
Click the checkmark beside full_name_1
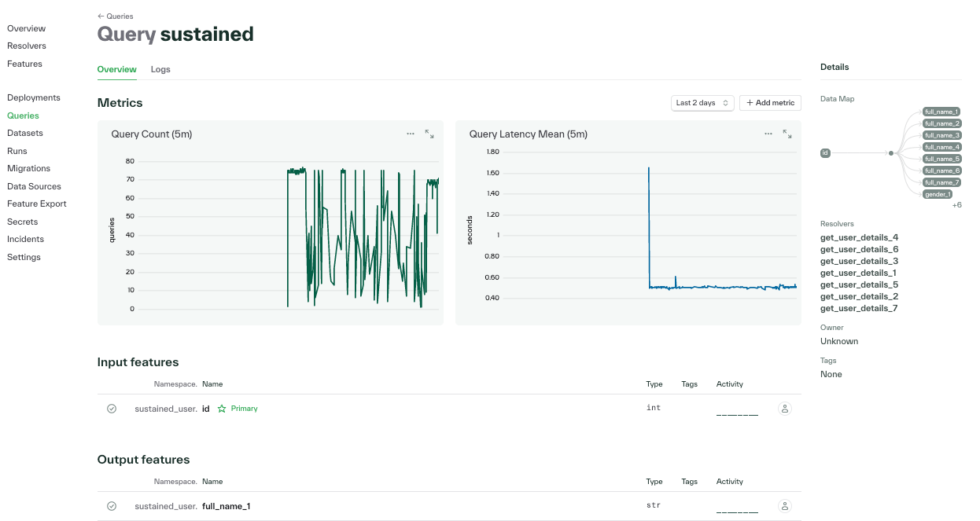pos(112,505)
